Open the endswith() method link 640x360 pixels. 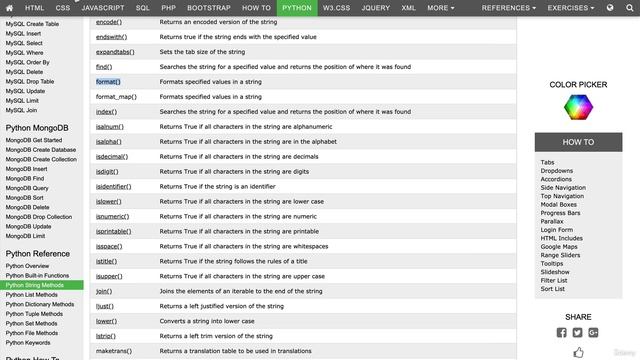111,37
